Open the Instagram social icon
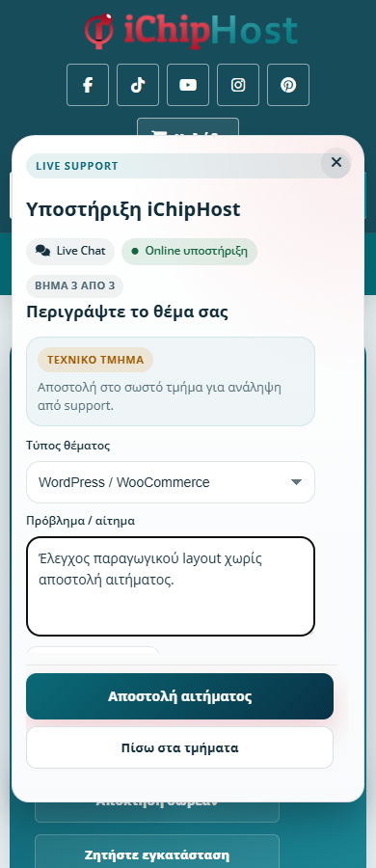376x868 pixels. pyautogui.click(x=238, y=85)
